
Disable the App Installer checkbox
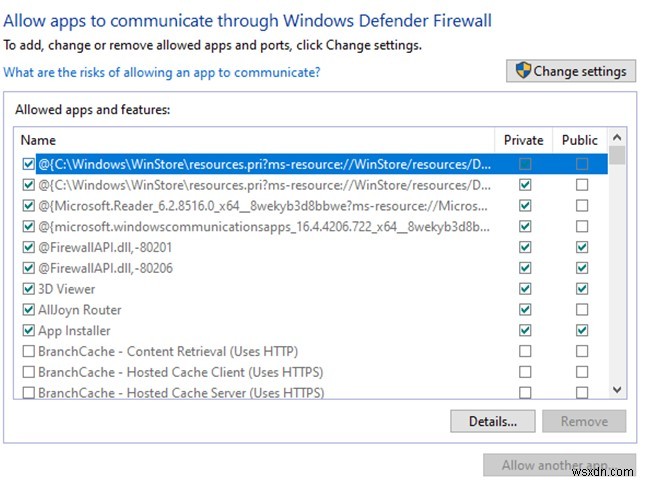[x=27, y=331]
